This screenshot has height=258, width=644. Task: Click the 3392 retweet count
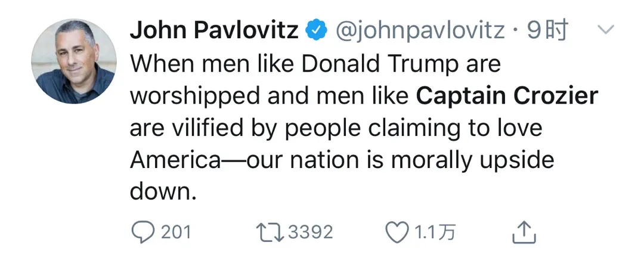point(310,232)
